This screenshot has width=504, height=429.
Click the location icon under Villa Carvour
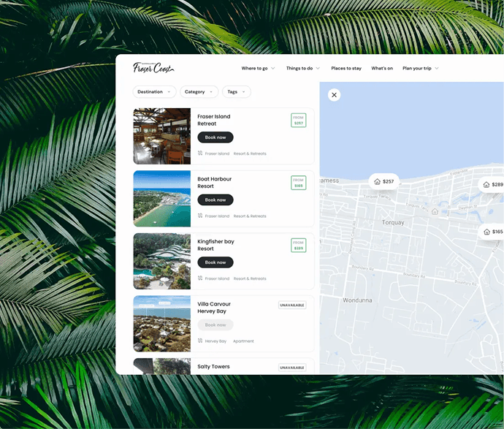[x=200, y=341]
